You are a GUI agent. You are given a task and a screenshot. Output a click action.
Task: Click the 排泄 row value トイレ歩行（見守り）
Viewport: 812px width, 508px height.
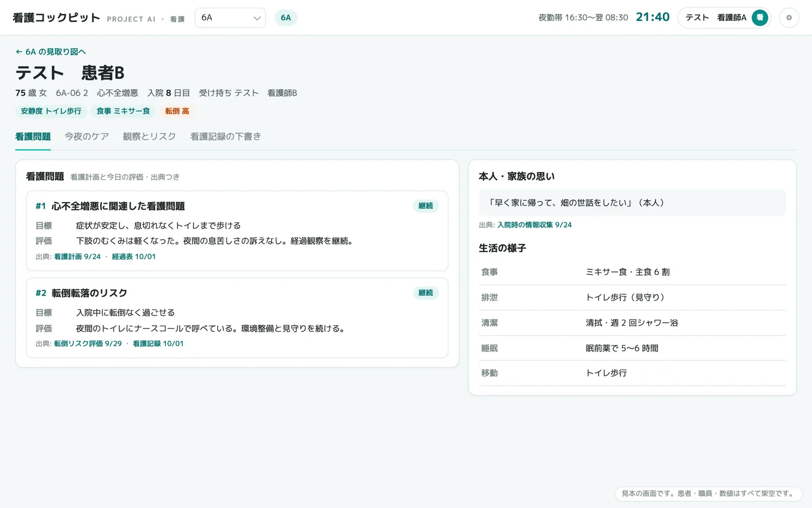pyautogui.click(x=626, y=298)
